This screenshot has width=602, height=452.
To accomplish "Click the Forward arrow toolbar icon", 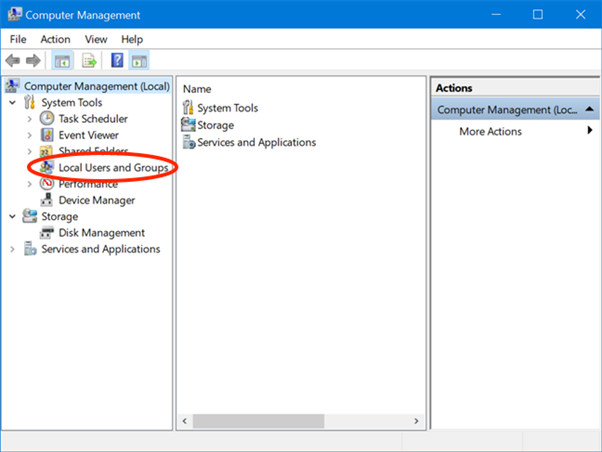I will tap(34, 60).
